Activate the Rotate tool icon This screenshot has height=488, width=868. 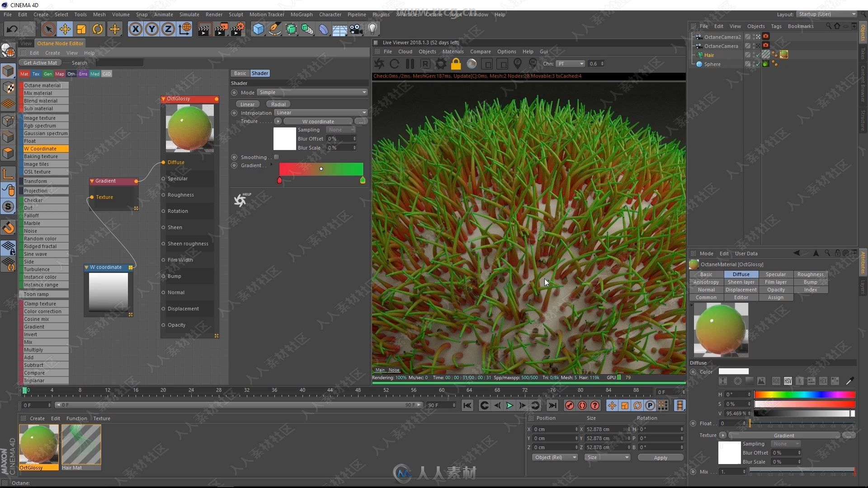point(98,29)
